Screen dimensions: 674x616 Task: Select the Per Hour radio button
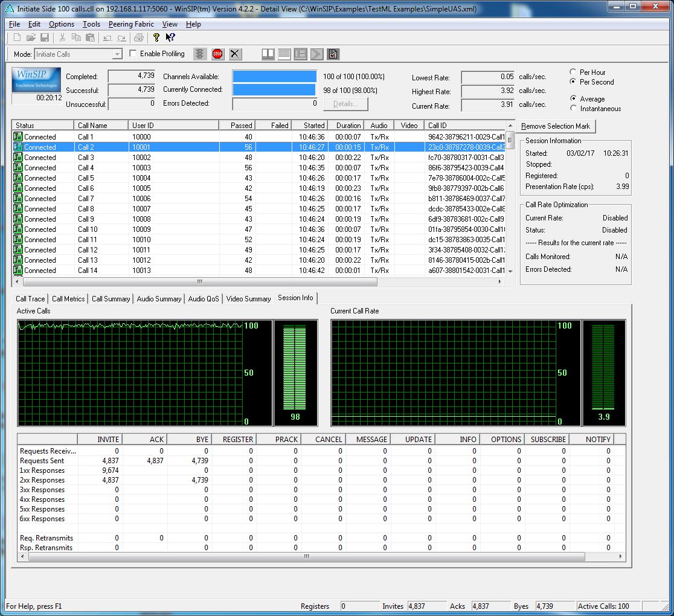[x=573, y=72]
